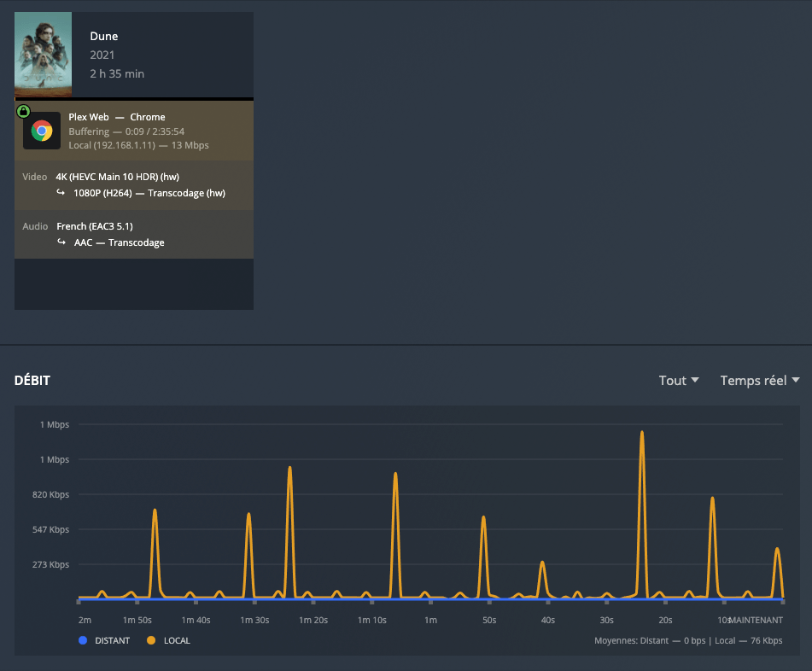812x671 pixels.
Task: Toggle the DISTANT series label in legend
Action: (x=112, y=640)
